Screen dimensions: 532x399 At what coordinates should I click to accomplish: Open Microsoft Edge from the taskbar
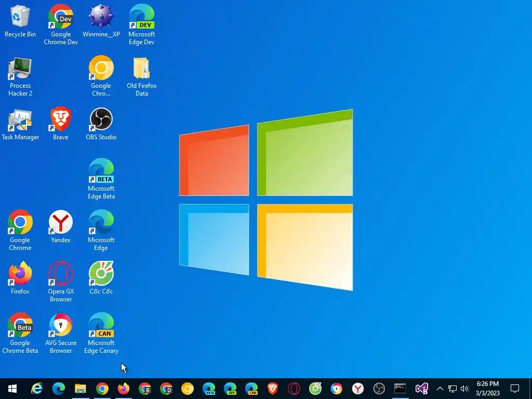point(59,389)
